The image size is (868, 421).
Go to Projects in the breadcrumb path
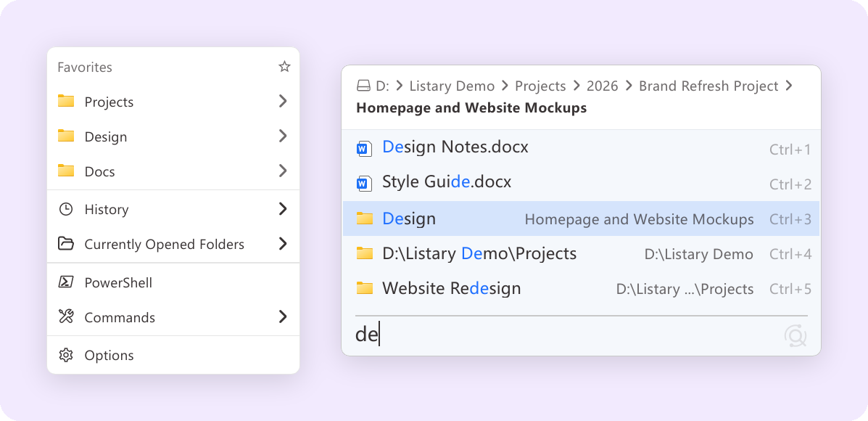(x=540, y=86)
